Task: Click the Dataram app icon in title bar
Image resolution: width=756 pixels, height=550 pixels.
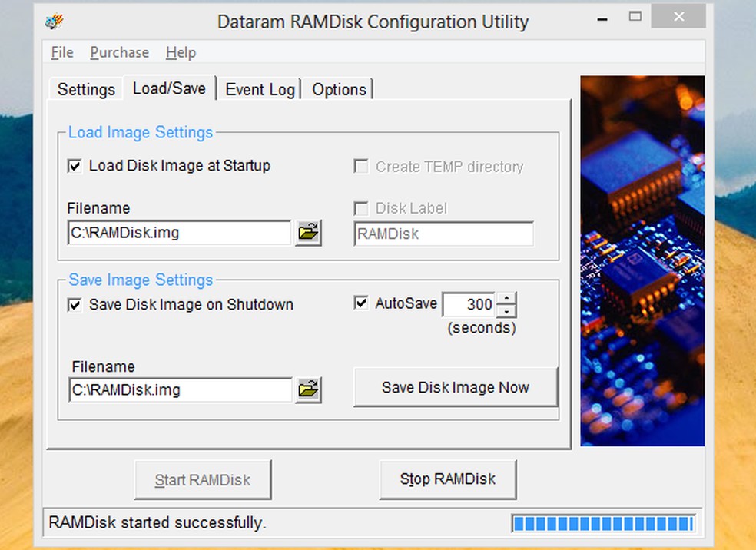Action: [55, 22]
